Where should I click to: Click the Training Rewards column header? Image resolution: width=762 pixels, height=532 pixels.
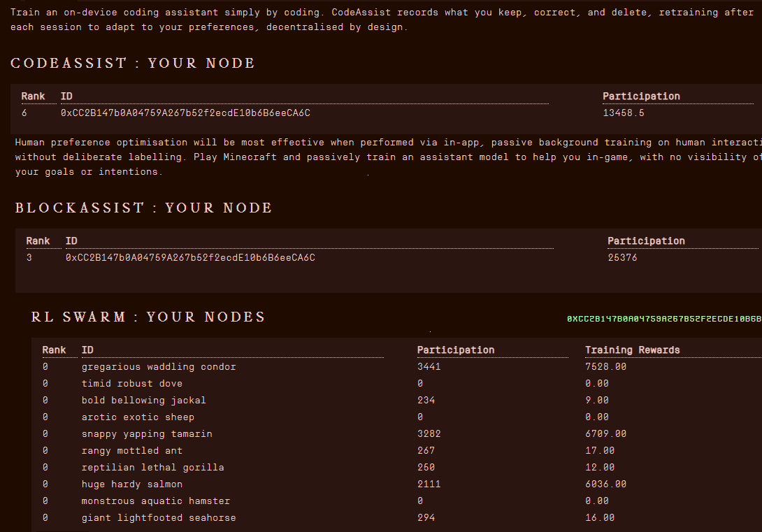pos(632,350)
